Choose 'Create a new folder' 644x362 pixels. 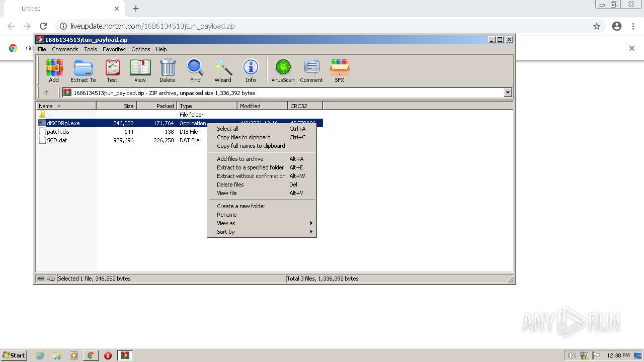click(262, 206)
